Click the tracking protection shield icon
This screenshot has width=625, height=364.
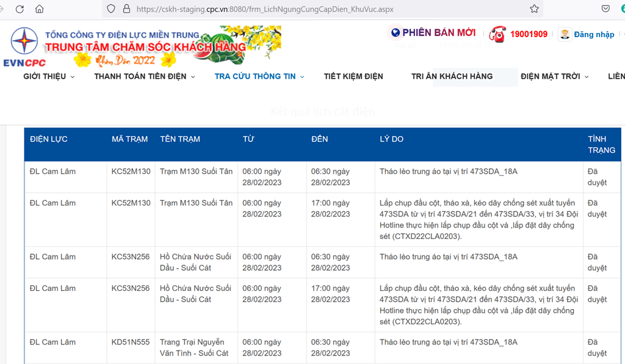click(x=111, y=9)
